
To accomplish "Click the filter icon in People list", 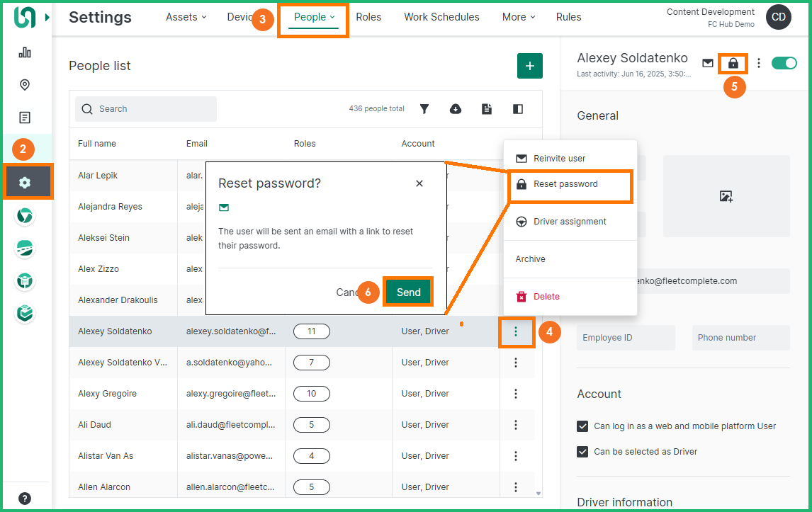I will (x=424, y=109).
